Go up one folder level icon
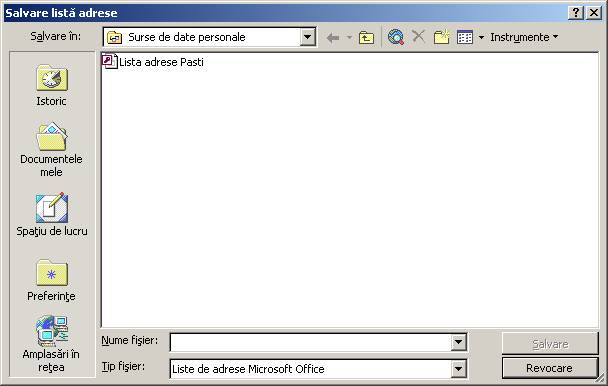The image size is (608, 386). 366,38
